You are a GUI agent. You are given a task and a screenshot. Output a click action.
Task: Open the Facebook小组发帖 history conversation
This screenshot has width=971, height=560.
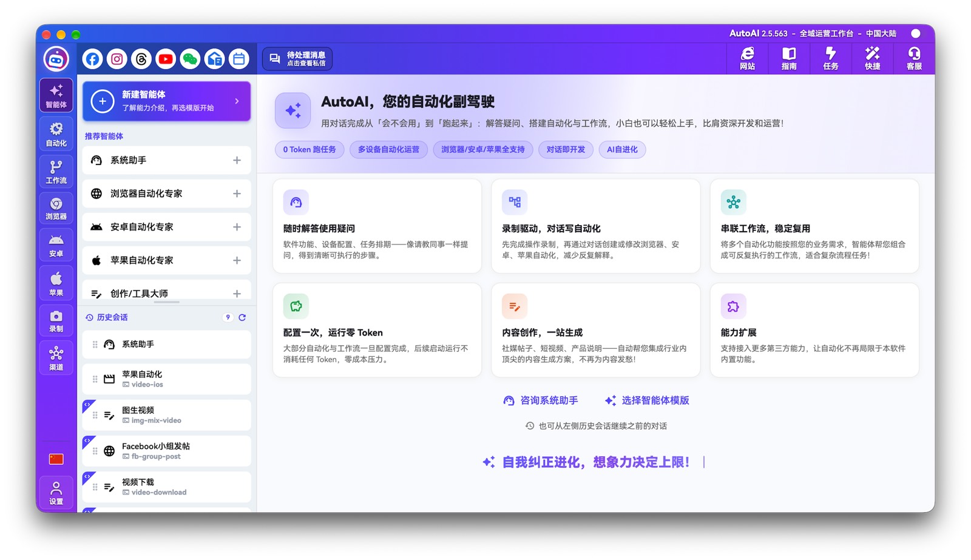tap(167, 451)
